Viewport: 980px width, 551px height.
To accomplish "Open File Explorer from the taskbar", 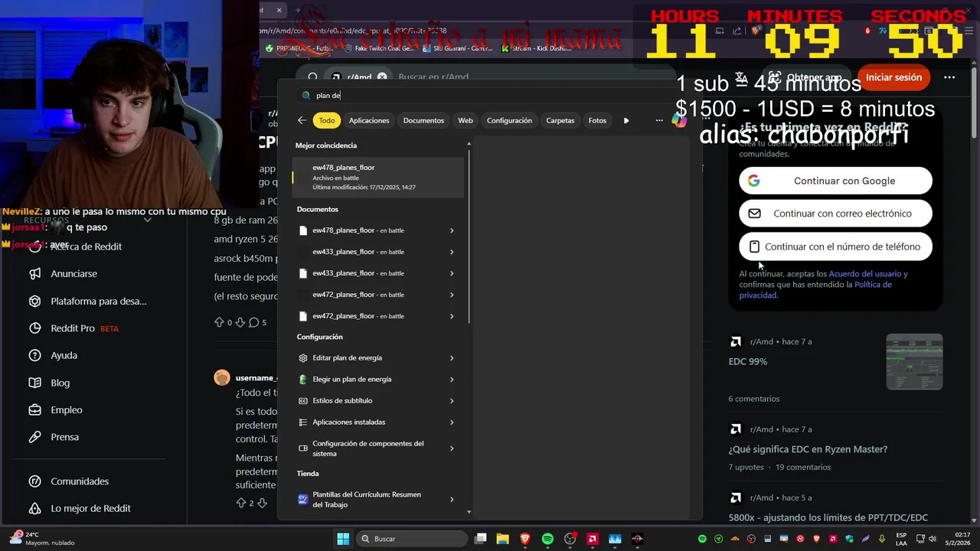I will [502, 539].
